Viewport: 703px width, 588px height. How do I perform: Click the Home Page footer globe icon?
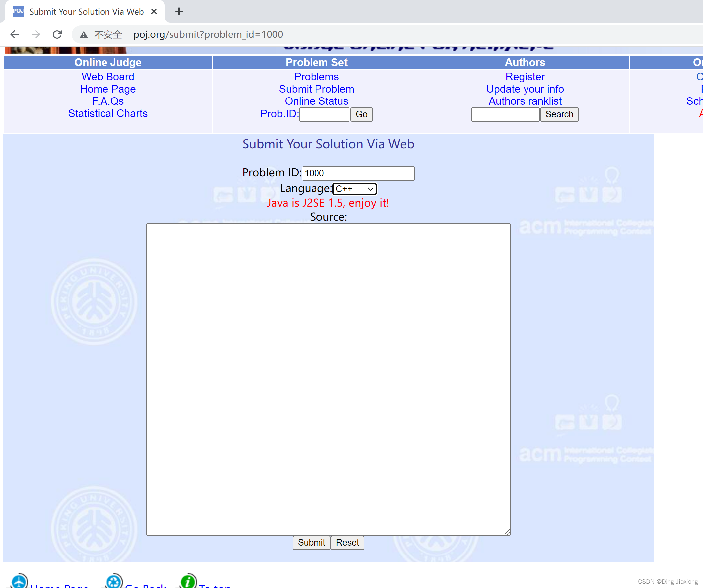[19, 582]
